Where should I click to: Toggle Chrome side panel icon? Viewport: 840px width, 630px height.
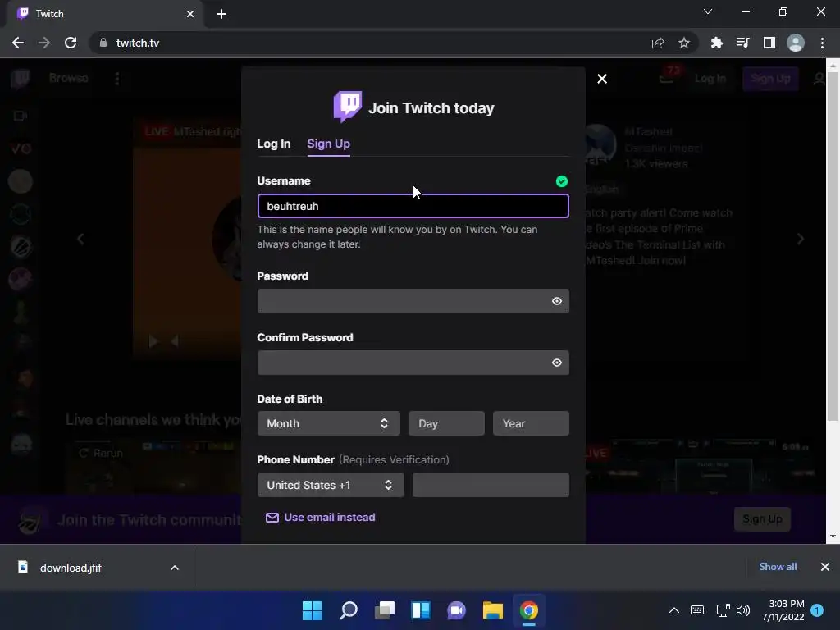[x=769, y=43]
